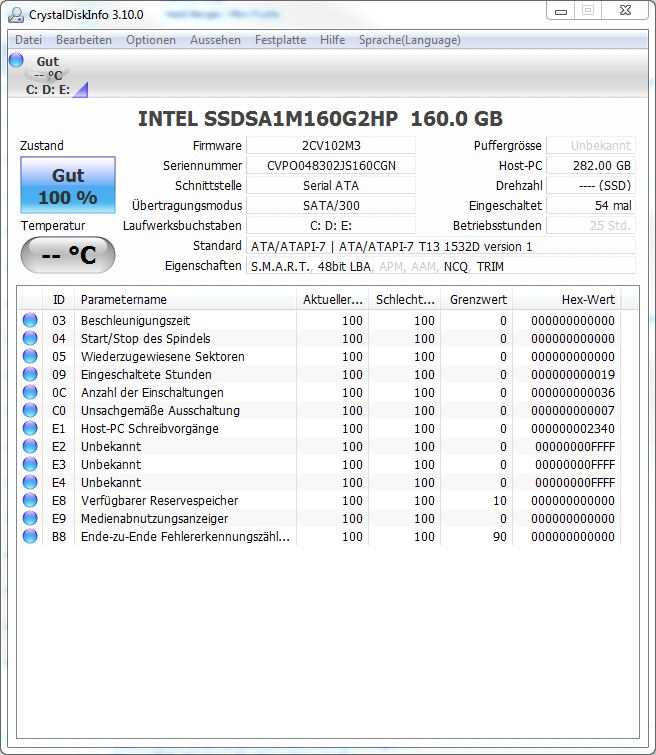The width and height of the screenshot is (656, 755).
Task: Open the Optionen menu
Action: click(x=151, y=40)
